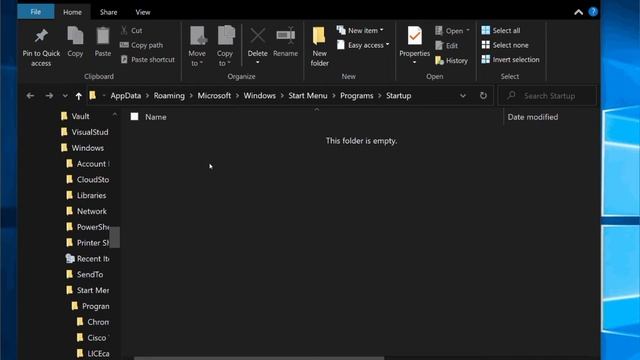640x360 pixels.
Task: Click the Paste ribbon icon
Action: tap(103, 36)
